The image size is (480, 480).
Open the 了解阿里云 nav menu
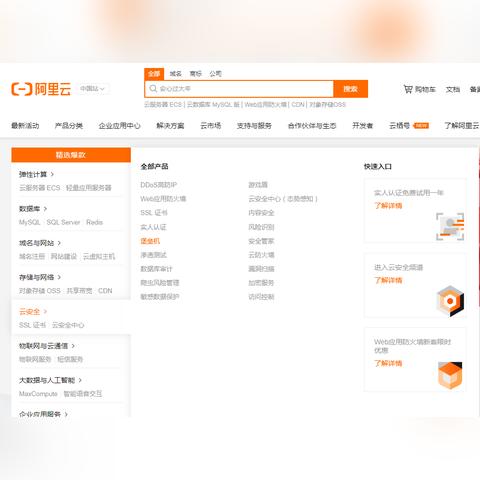point(462,126)
